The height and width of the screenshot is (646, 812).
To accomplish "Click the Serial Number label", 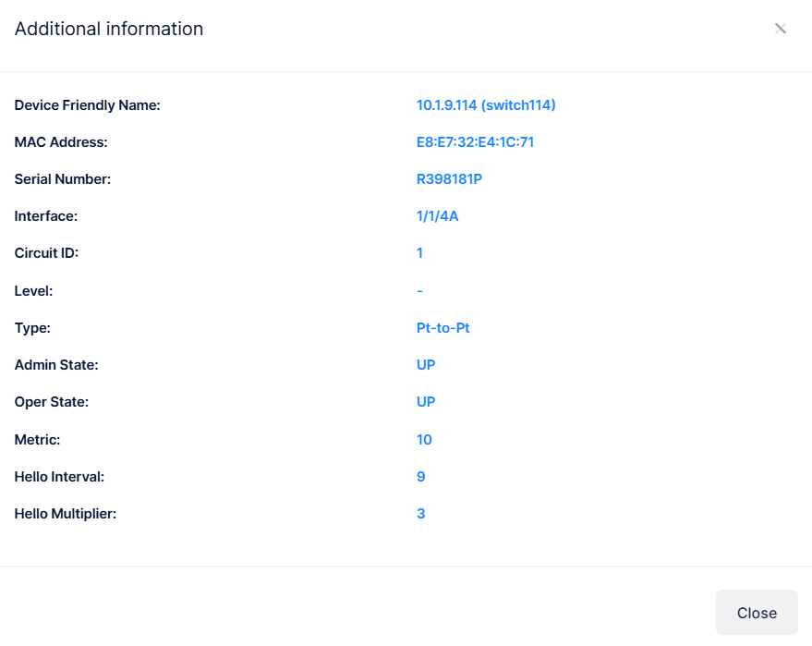I will [60, 178].
